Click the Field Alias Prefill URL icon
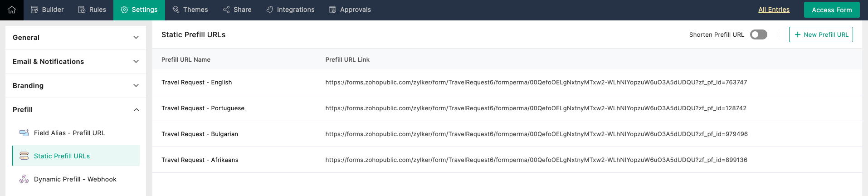868x196 pixels. pos(24,133)
